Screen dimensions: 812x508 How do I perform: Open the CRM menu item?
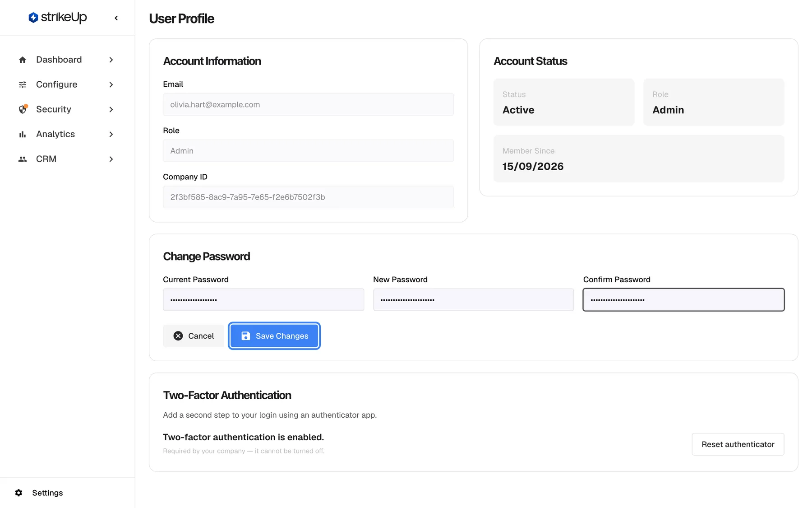(67, 159)
